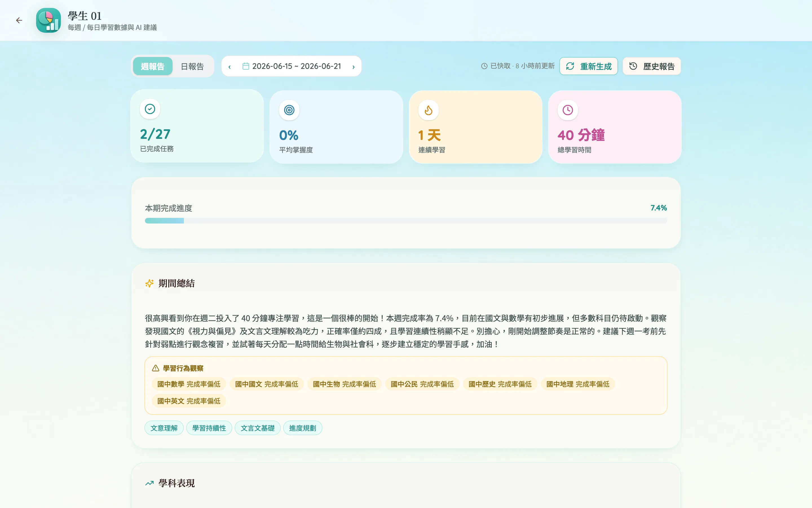The image size is (812, 508).
Task: Click the 國中英文 完成率偏低 tag
Action: pyautogui.click(x=189, y=401)
